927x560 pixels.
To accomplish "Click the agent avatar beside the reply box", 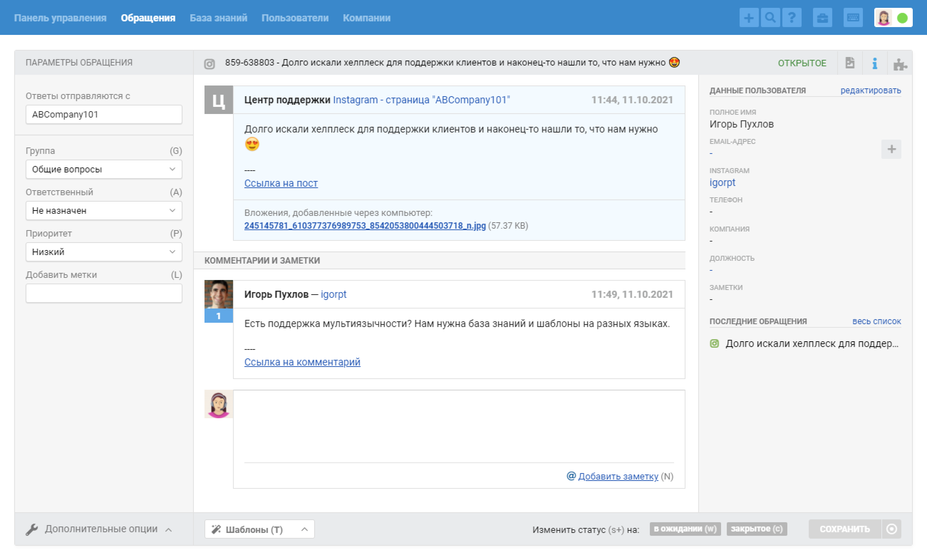I will [219, 404].
